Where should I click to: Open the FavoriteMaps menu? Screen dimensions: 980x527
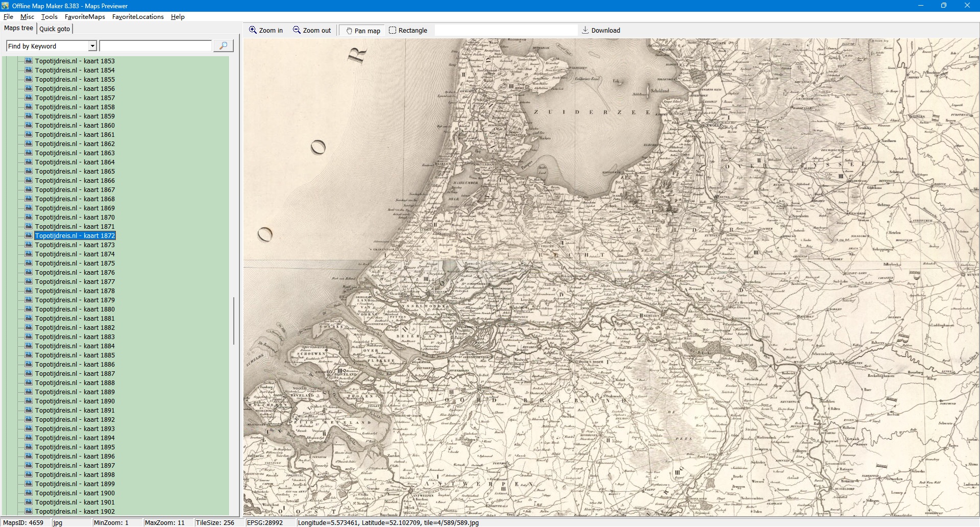pyautogui.click(x=85, y=17)
